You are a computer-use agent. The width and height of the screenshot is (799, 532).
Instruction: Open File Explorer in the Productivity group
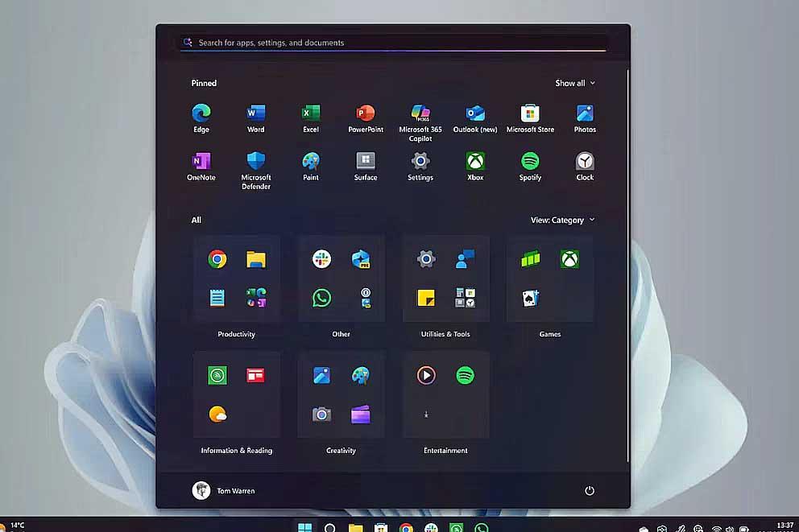point(256,259)
